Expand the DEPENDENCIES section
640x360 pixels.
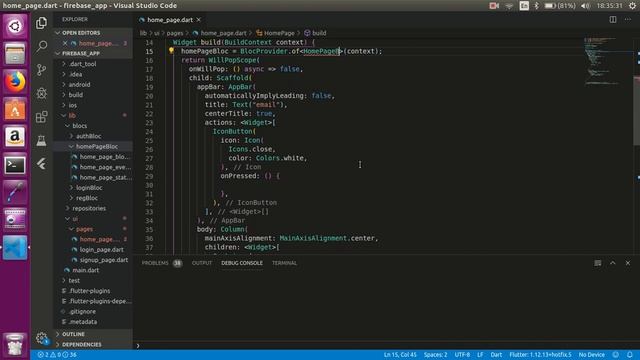(82, 344)
